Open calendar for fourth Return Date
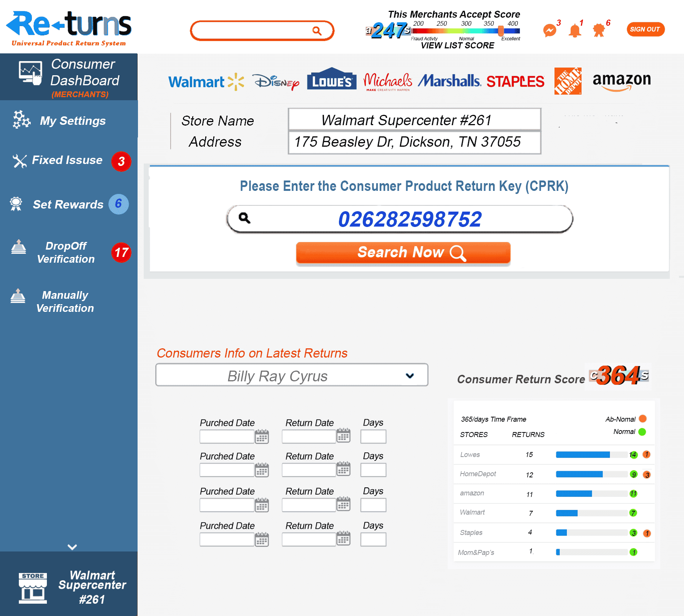Screen dimensions: 684x616 pyautogui.click(x=344, y=538)
